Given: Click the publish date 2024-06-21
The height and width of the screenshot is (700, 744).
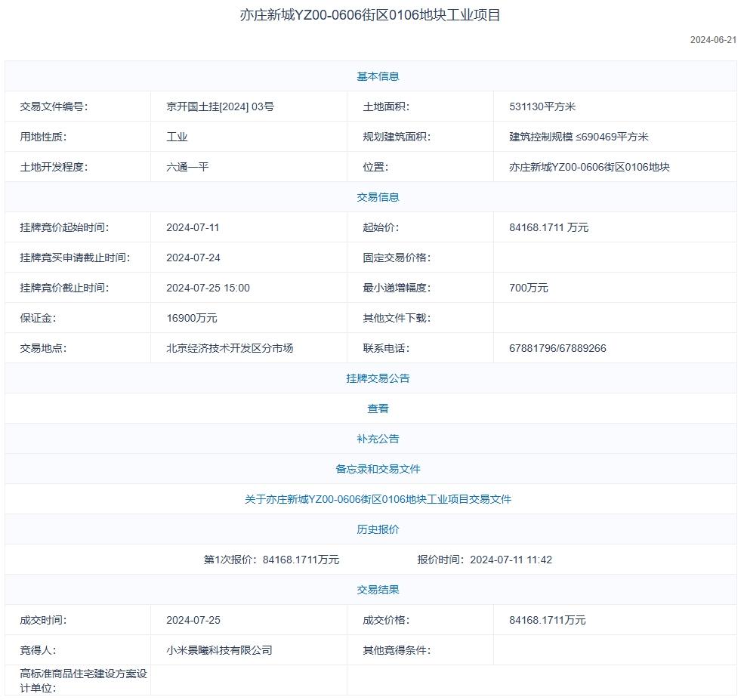Looking at the screenshot, I should point(712,40).
